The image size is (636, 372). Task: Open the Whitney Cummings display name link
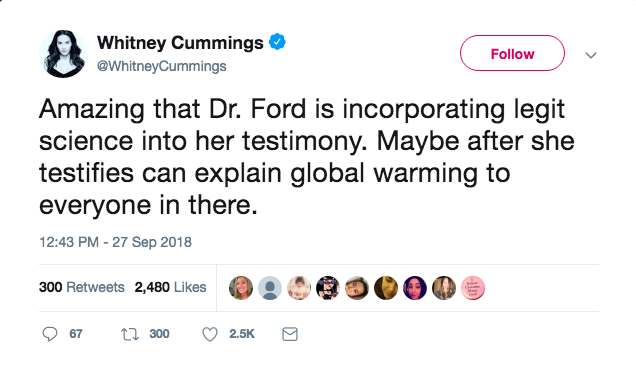click(x=180, y=43)
